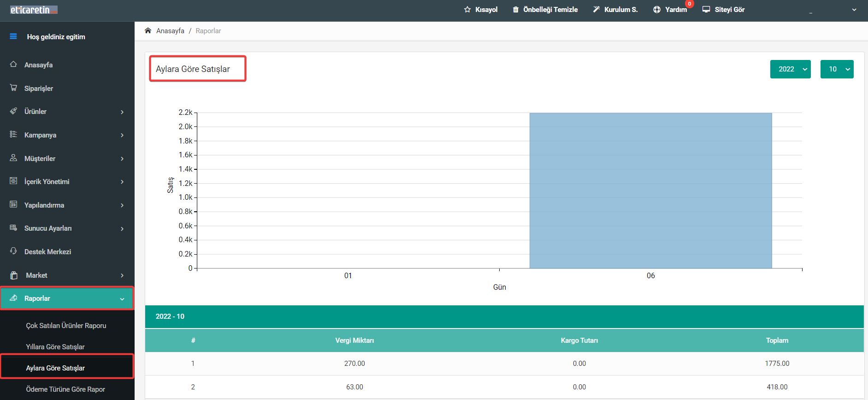Screen dimensions: 868x400
Task: Open the month 10 dropdown
Action: pos(837,69)
